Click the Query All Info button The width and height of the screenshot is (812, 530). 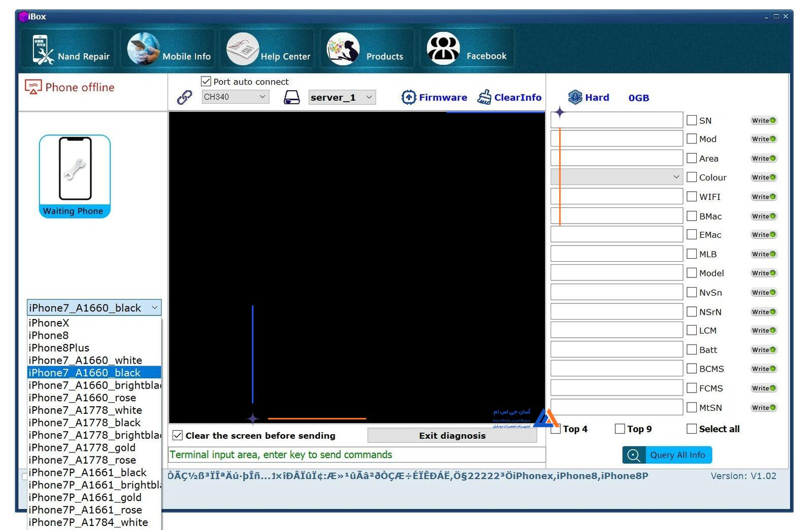(667, 455)
